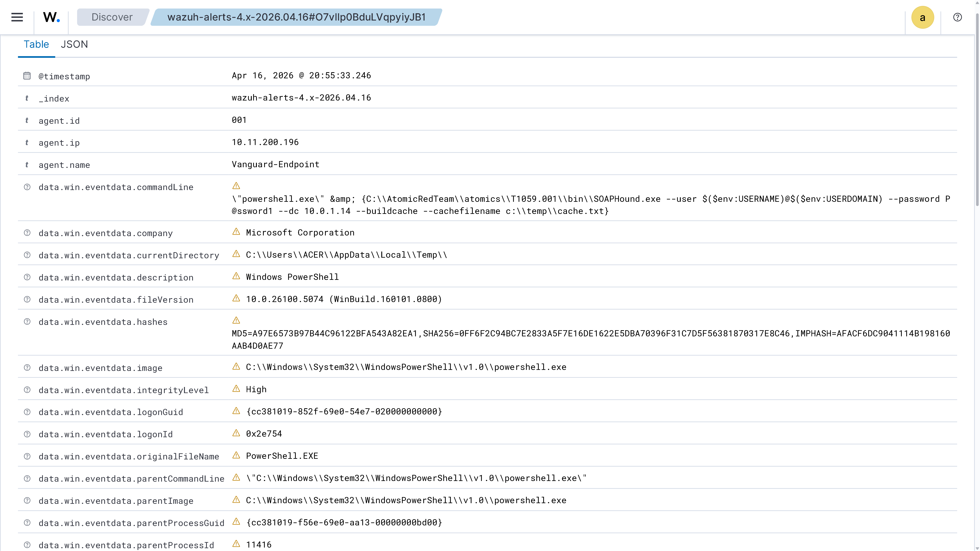The width and height of the screenshot is (980, 551).
Task: Click the agent.ip field name
Action: 59,143
